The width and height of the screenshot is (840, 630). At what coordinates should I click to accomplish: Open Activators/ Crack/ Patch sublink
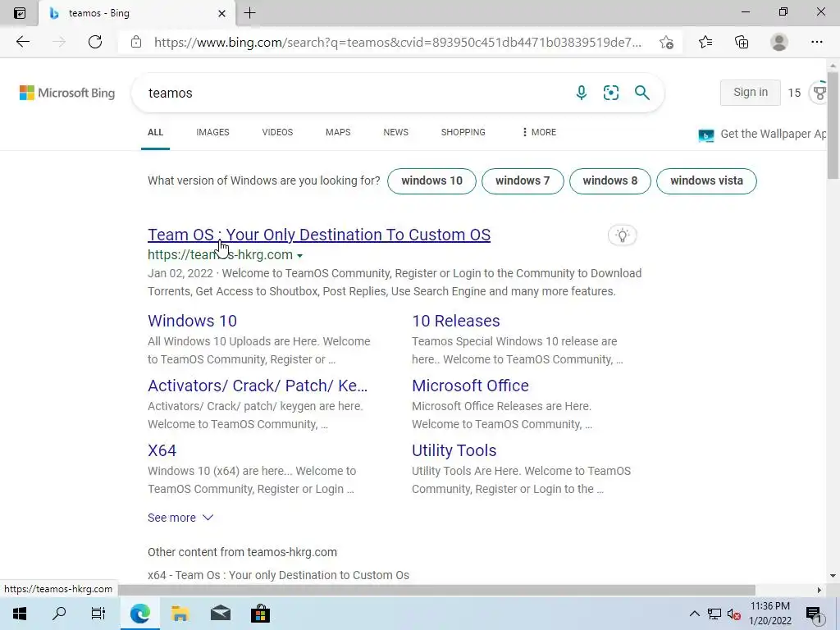[258, 386]
